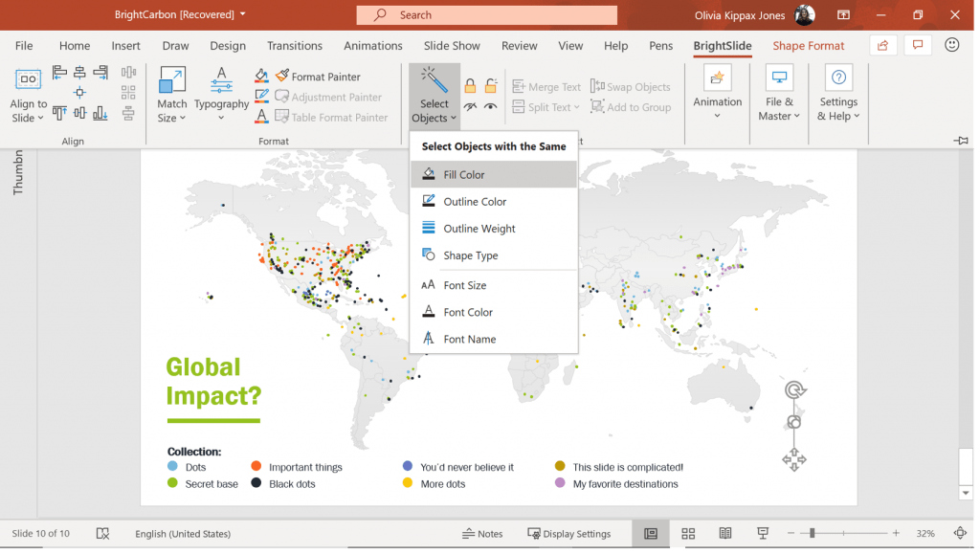Toggle the show objects eye icon
980x554 pixels.
click(x=490, y=107)
